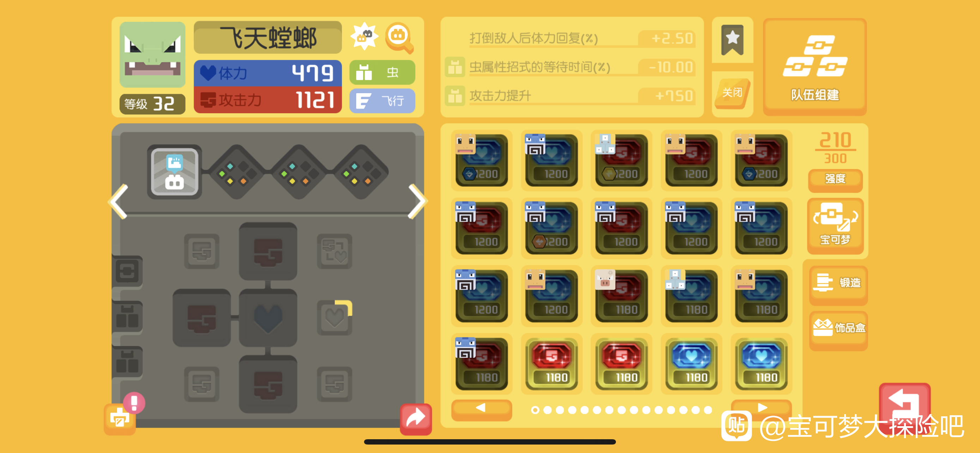Tap the star bookmark favorite icon

click(732, 40)
